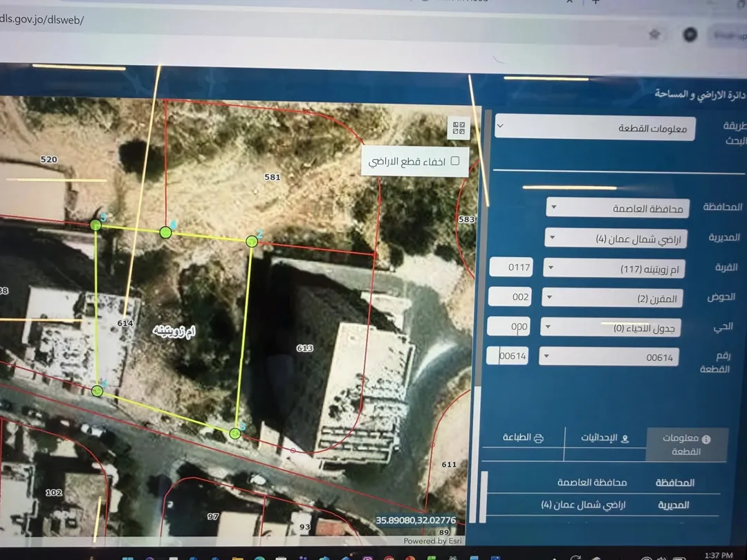Click the village code field showing 0117
747x560 pixels.
tap(510, 267)
